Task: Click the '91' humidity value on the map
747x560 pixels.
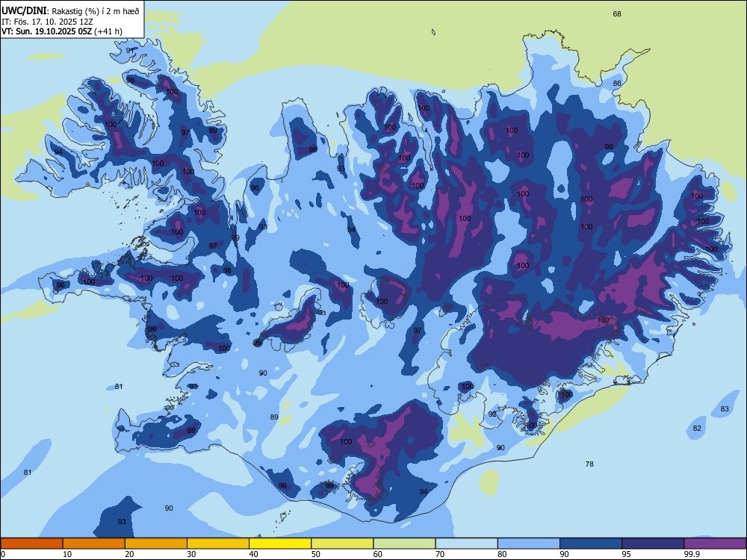Action: pos(130,51)
